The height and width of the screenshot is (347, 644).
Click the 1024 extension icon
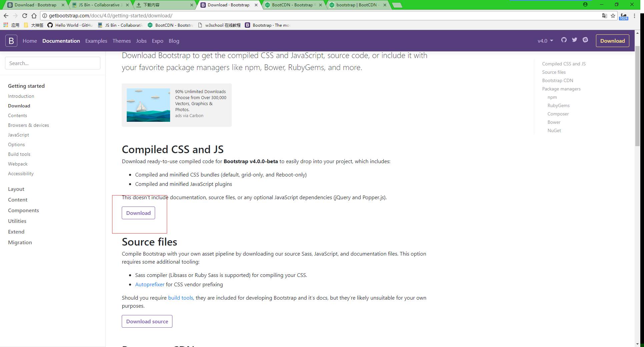pos(623,16)
